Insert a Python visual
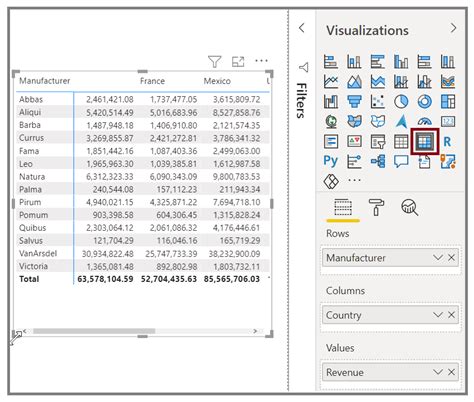 pos(331,161)
